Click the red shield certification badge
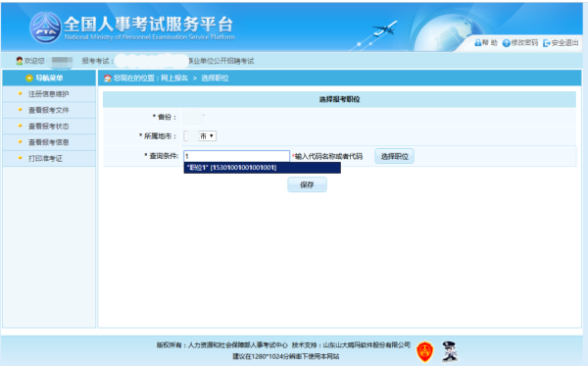 425,351
